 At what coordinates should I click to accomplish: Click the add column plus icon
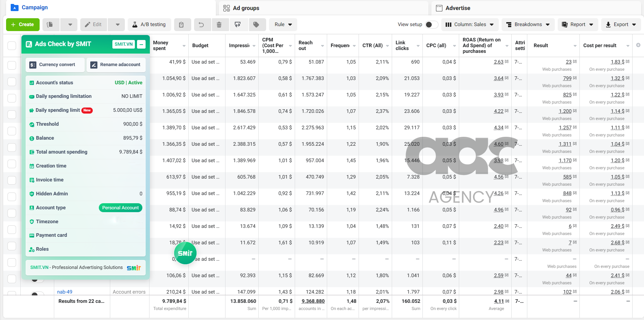click(x=638, y=45)
